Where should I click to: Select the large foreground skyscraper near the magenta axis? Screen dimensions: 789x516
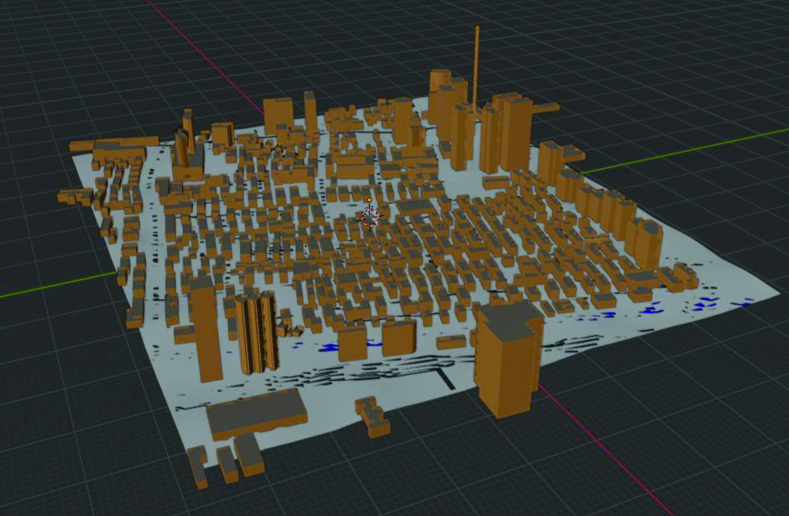(509, 358)
